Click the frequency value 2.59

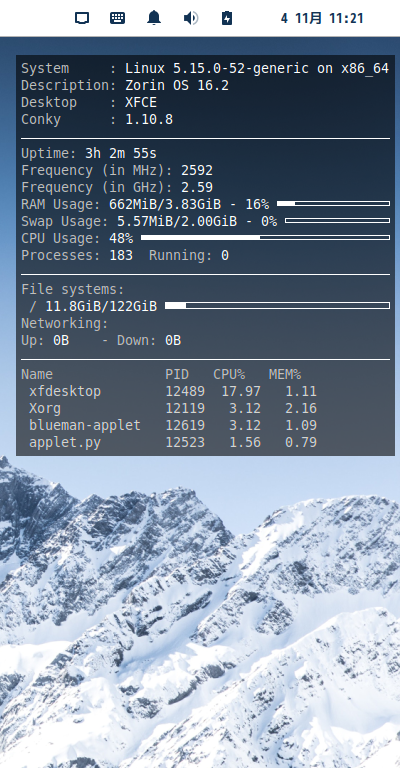pyautogui.click(x=197, y=188)
